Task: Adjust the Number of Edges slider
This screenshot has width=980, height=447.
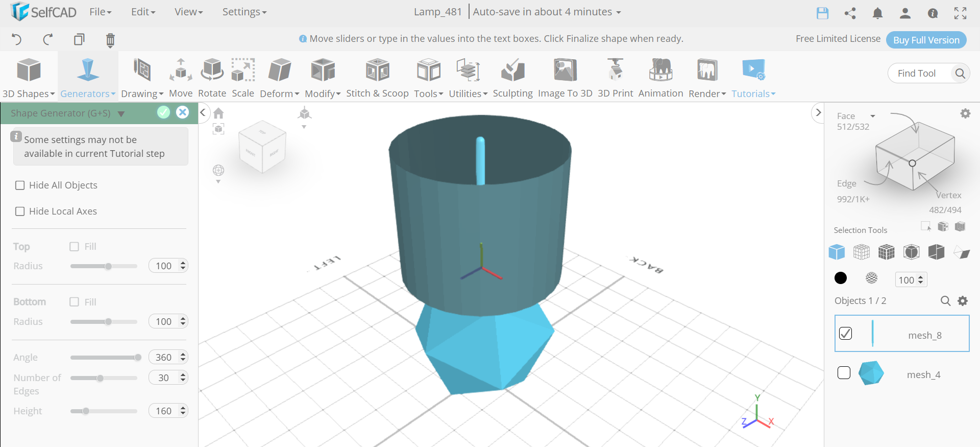Action: click(104, 378)
